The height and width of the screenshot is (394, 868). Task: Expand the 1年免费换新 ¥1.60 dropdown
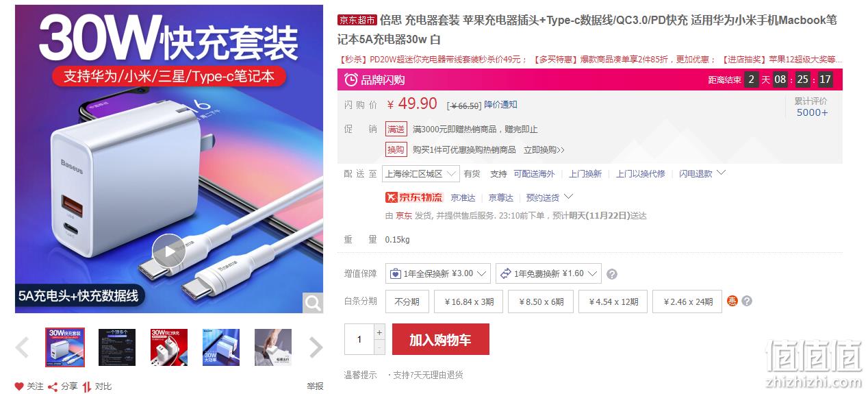tap(548, 273)
